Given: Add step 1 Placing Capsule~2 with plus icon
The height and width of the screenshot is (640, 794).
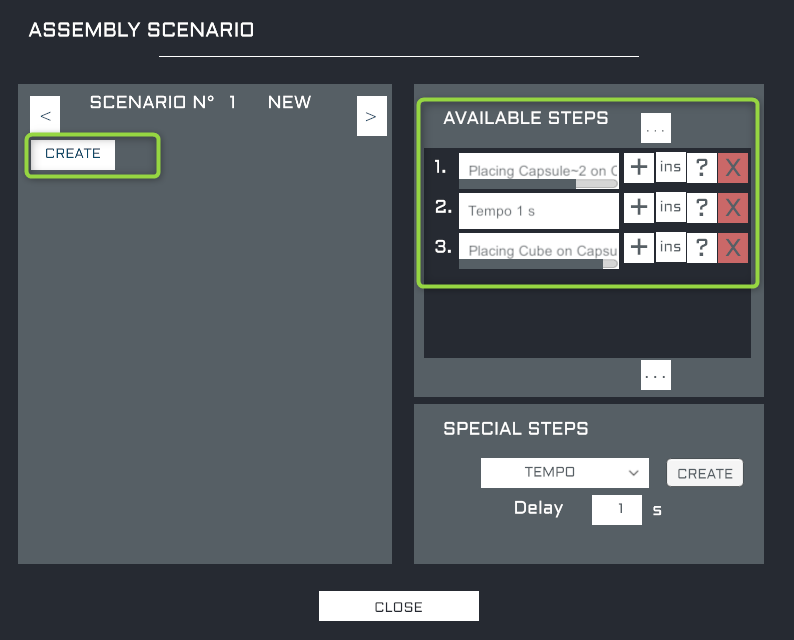Looking at the screenshot, I should pos(639,167).
